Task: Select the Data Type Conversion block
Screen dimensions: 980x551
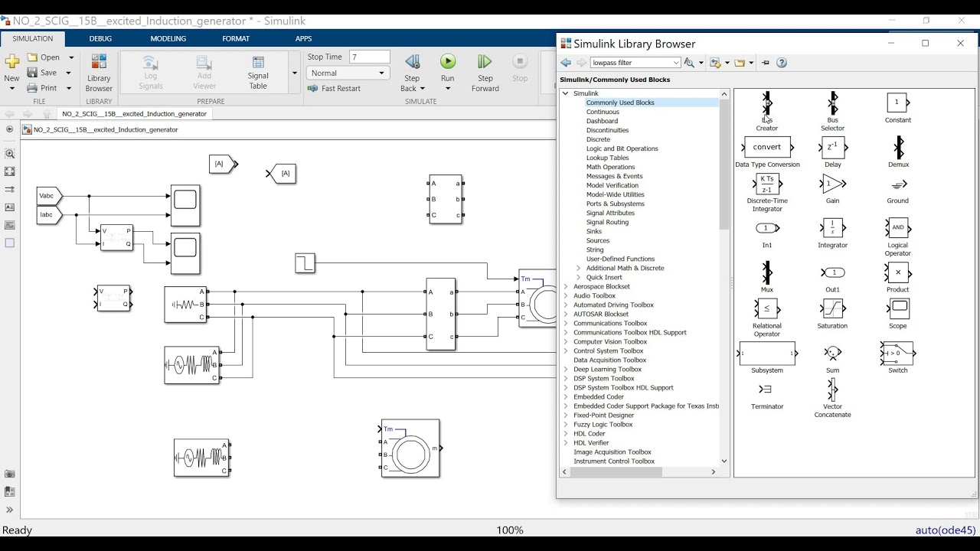Action: click(x=767, y=147)
